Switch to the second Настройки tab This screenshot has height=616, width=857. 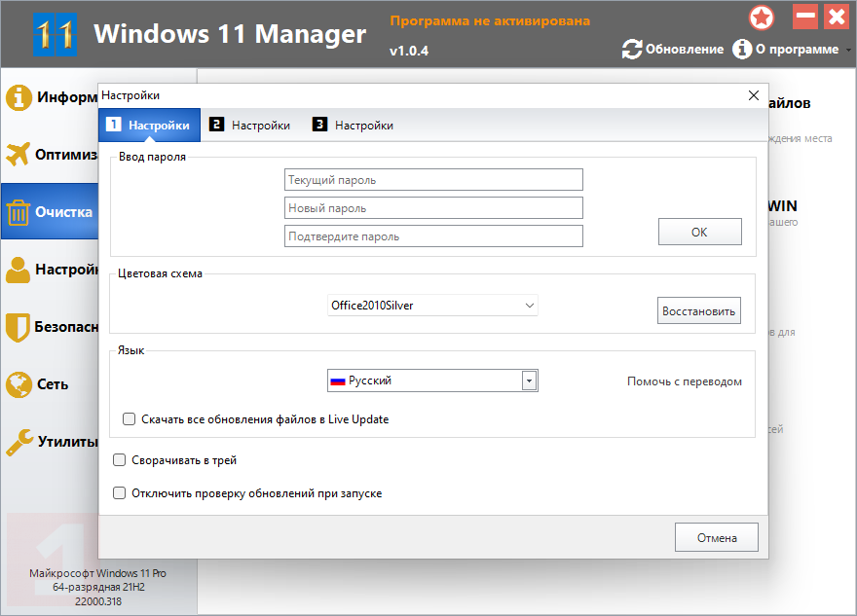(250, 125)
